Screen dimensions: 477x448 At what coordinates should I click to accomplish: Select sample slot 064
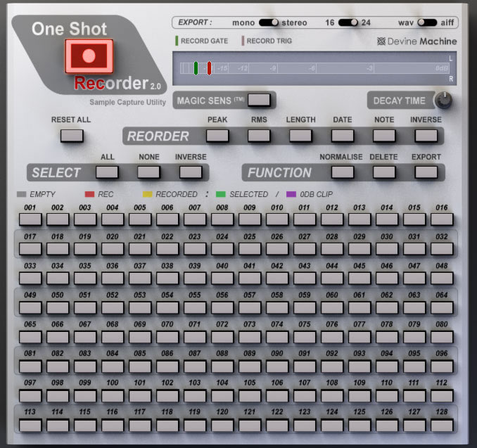442,307
